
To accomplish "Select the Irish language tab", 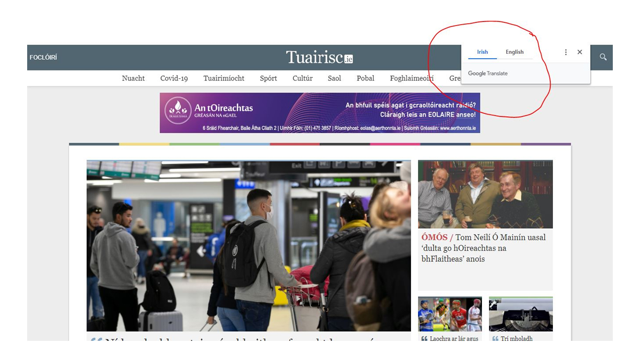I will pyautogui.click(x=482, y=52).
